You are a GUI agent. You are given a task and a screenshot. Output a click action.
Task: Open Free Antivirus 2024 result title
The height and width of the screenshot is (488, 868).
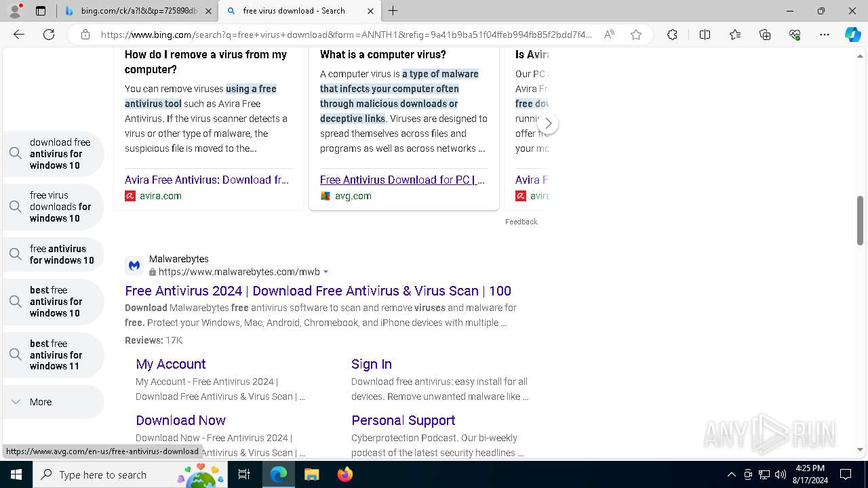pos(318,291)
